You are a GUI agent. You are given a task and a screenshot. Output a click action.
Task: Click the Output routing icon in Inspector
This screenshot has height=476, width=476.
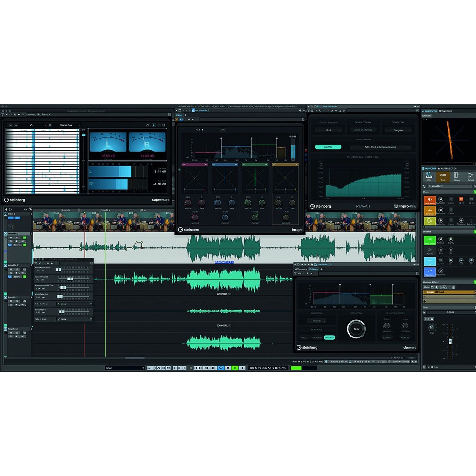(470, 176)
